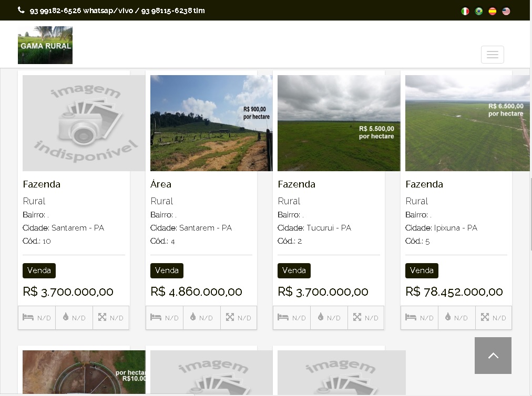Click the Fazenda title for Cód. 10
The height and width of the screenshot is (396, 532).
coord(42,184)
